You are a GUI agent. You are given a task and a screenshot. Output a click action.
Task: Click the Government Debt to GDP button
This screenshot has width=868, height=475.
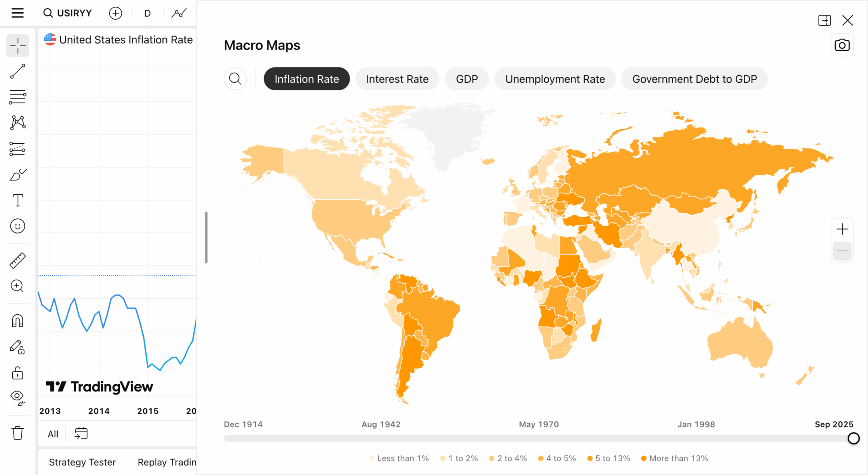(694, 78)
